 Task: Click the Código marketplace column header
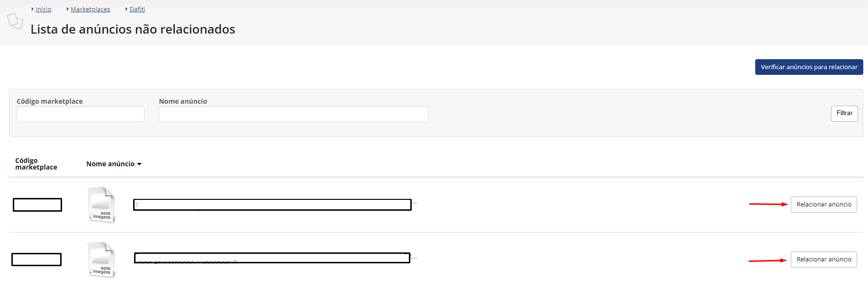point(36,164)
